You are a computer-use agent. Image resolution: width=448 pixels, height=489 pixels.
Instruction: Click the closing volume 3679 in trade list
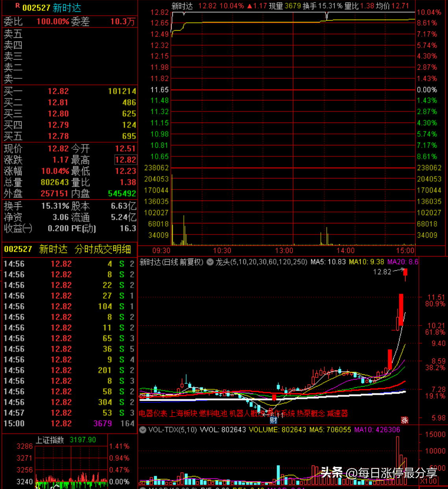point(103,424)
